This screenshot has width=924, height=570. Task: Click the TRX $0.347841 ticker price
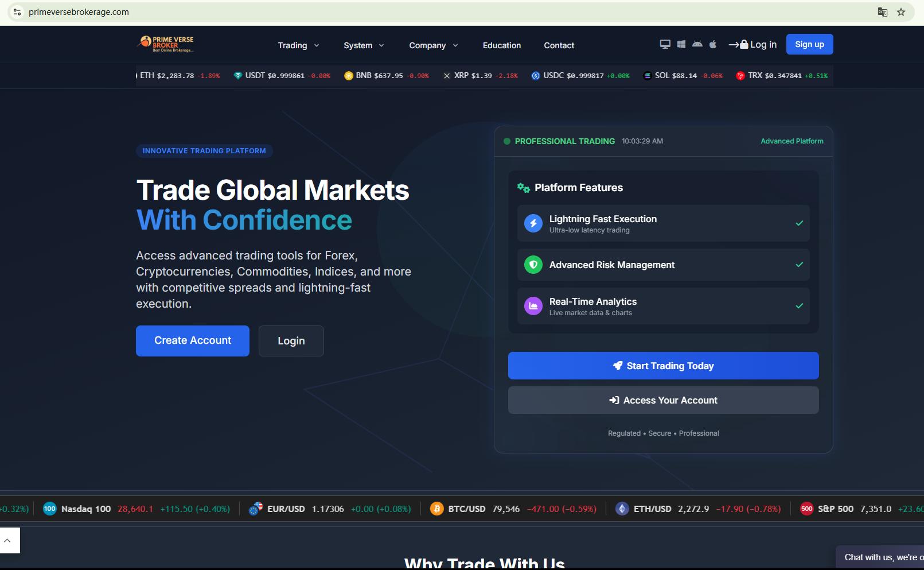(783, 76)
